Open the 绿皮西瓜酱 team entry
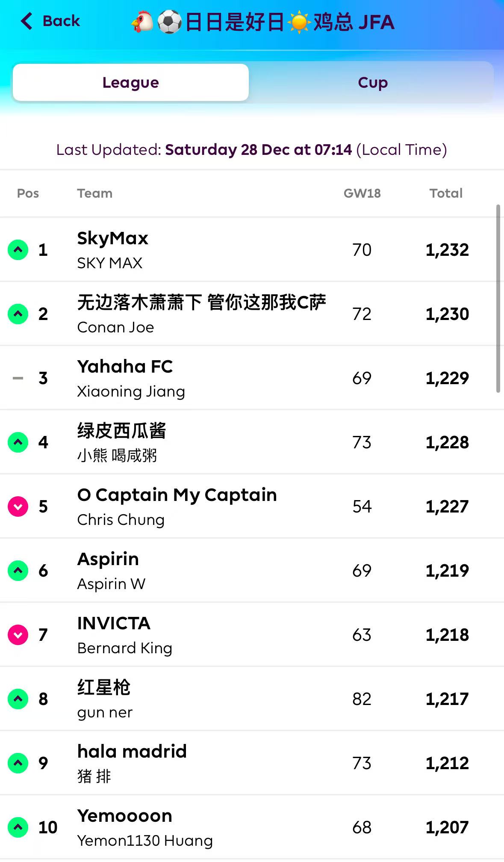The image size is (504, 862). pyautogui.click(x=122, y=431)
